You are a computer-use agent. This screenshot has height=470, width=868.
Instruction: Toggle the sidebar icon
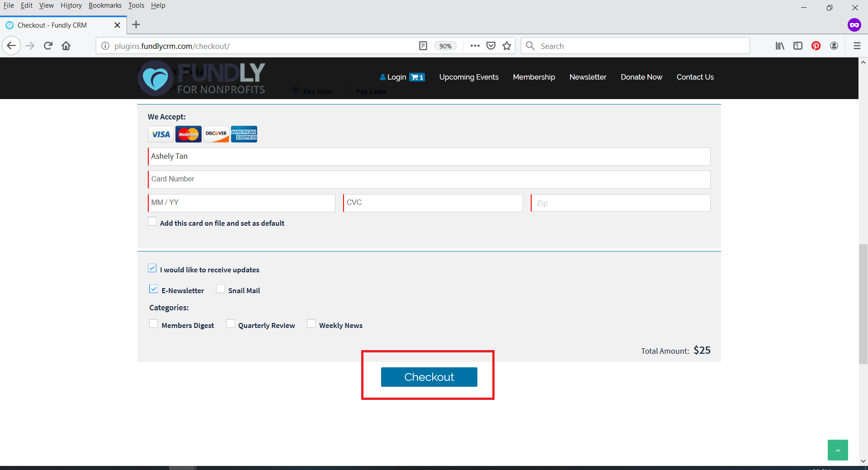click(798, 46)
